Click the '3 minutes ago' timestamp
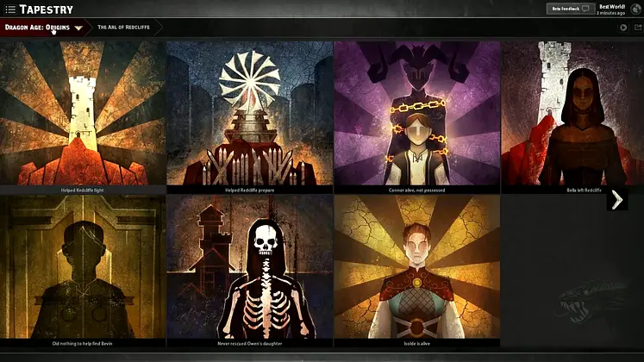Viewport: 644px width, 362px height. pyautogui.click(x=610, y=13)
